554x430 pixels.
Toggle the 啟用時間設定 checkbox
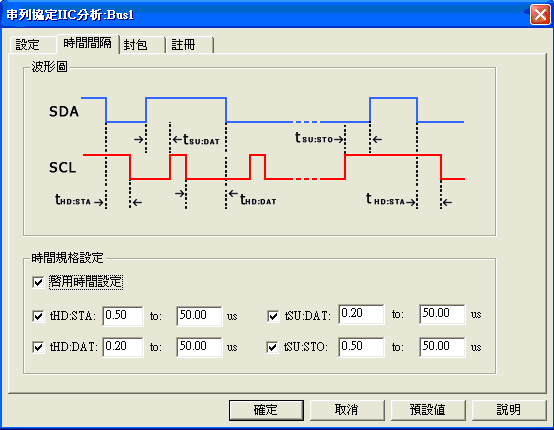(x=38, y=282)
